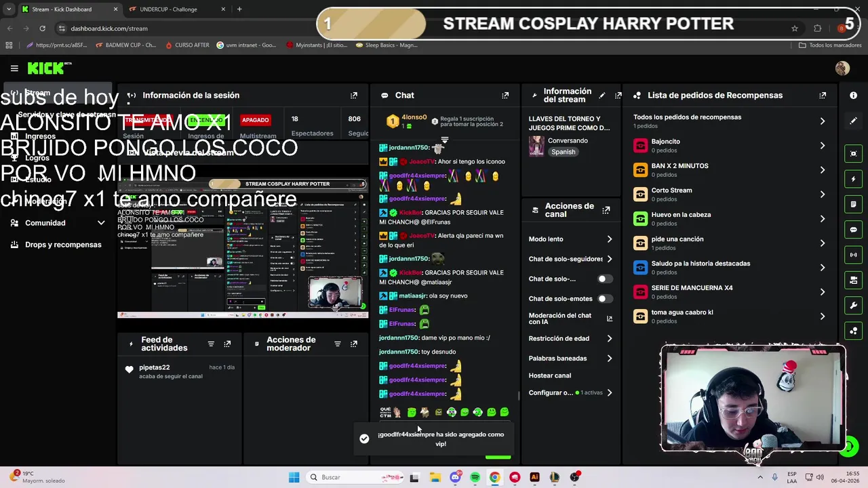
Task: Open the profile avatar at top right
Action: point(842,68)
